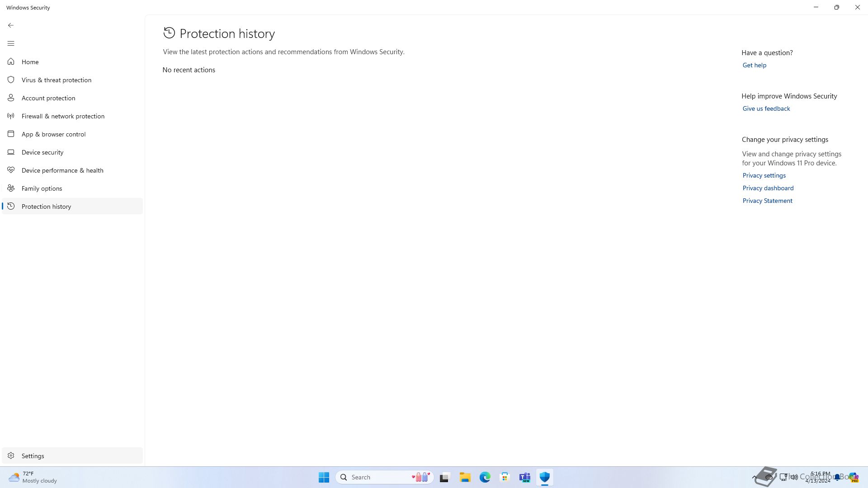Click the Account protection person icon
The height and width of the screenshot is (488, 868).
point(11,98)
